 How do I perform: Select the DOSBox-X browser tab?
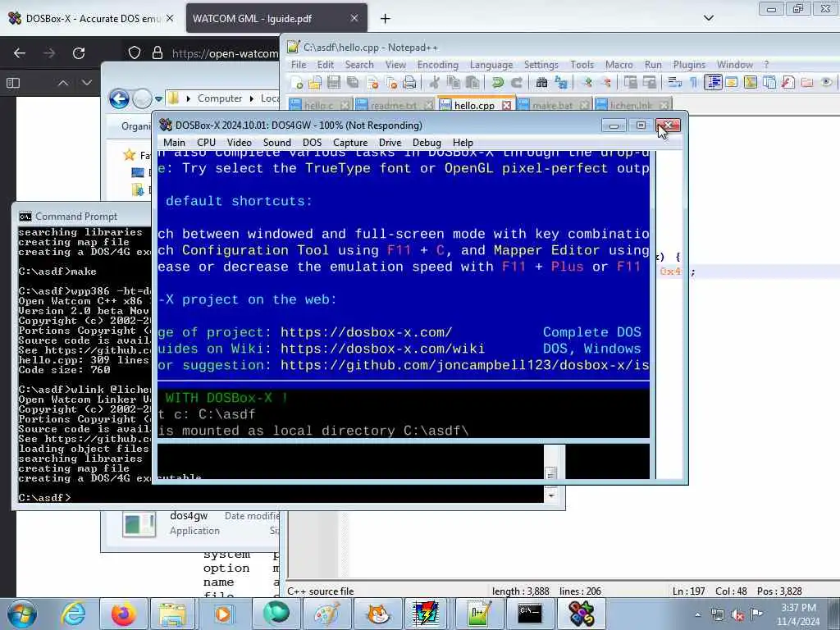(92, 18)
